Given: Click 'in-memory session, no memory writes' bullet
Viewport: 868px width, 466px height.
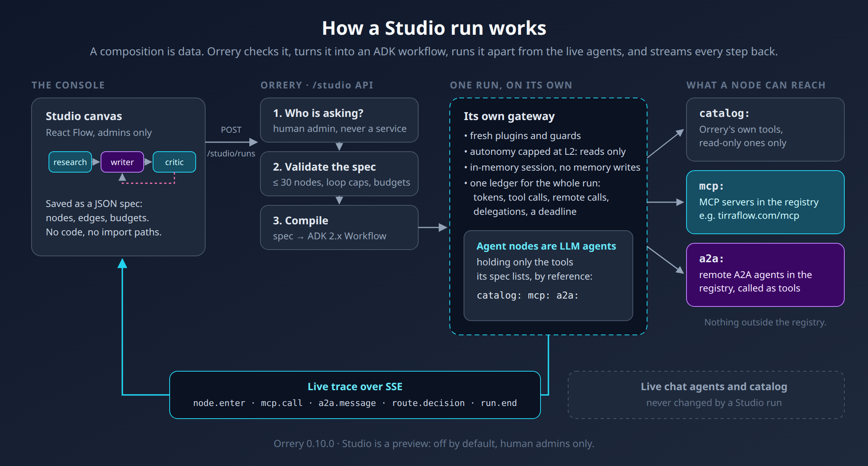Looking at the screenshot, I should click(552, 167).
